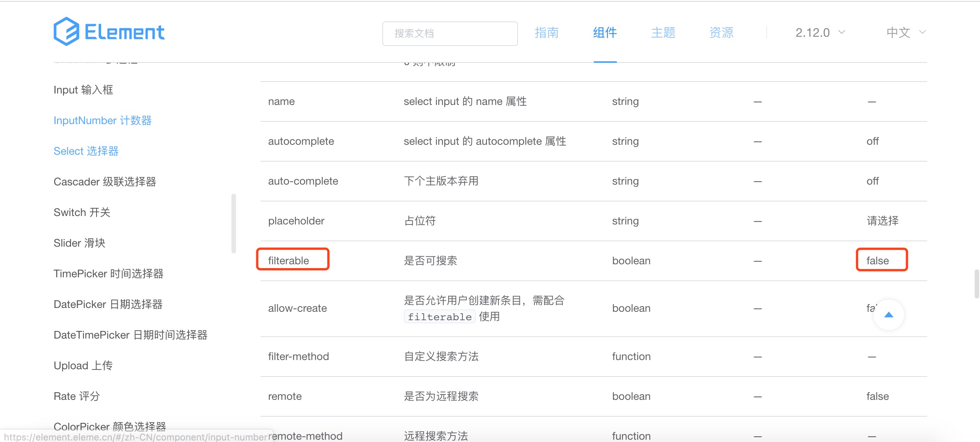Click the 中文 language chevron arrow
Screen dimensions: 980x442
[923, 32]
